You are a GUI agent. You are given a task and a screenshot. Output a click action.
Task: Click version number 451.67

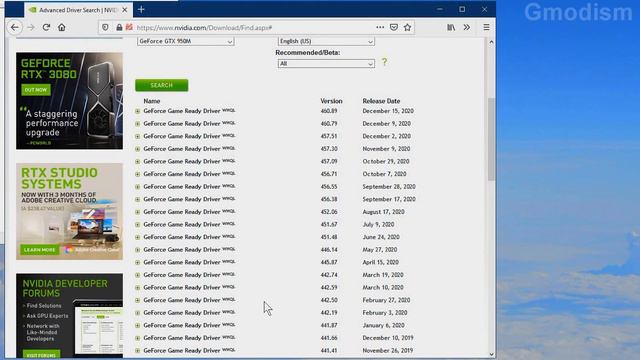click(x=329, y=224)
